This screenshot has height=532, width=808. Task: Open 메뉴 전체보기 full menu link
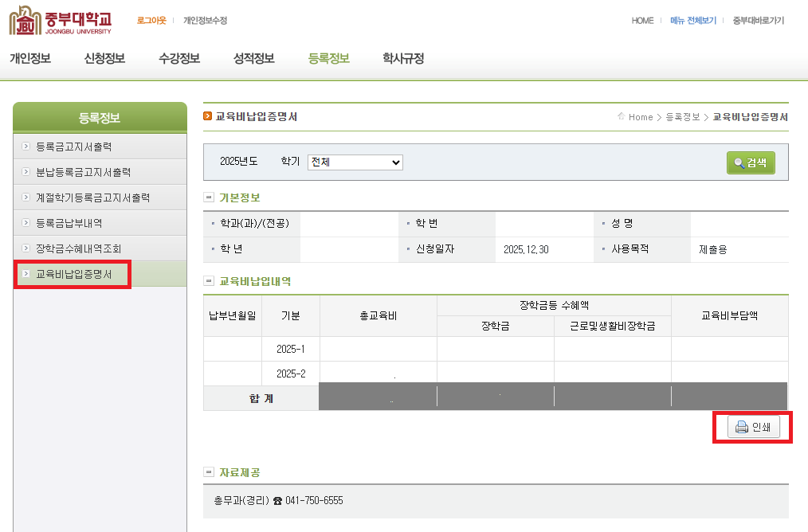[x=693, y=21]
